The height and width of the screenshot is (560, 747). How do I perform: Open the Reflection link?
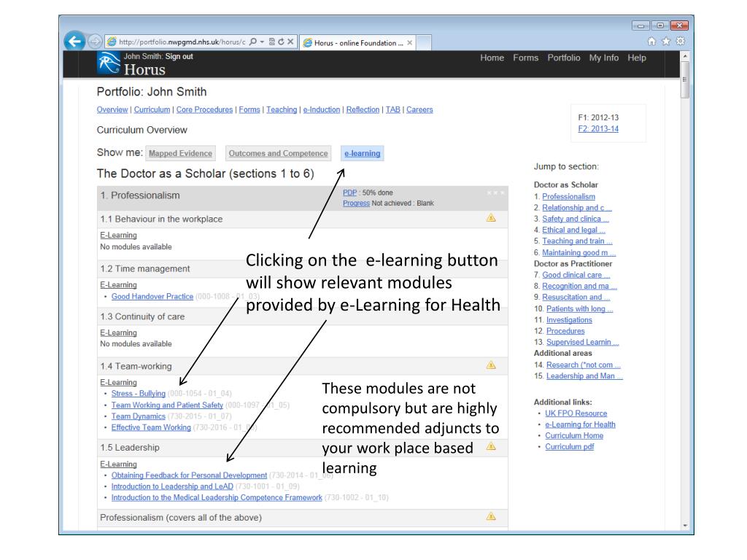pyautogui.click(x=363, y=109)
